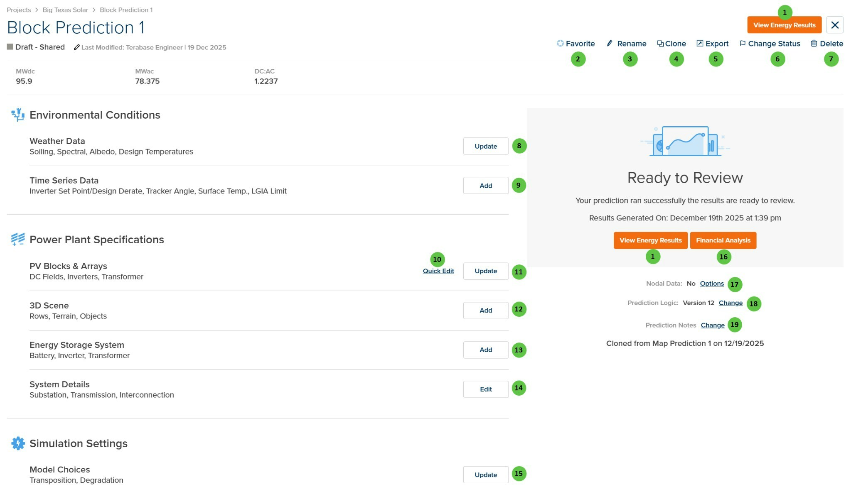Close the Block Prediction 1 page
Viewport: 851px width, 504px height.
click(x=834, y=25)
